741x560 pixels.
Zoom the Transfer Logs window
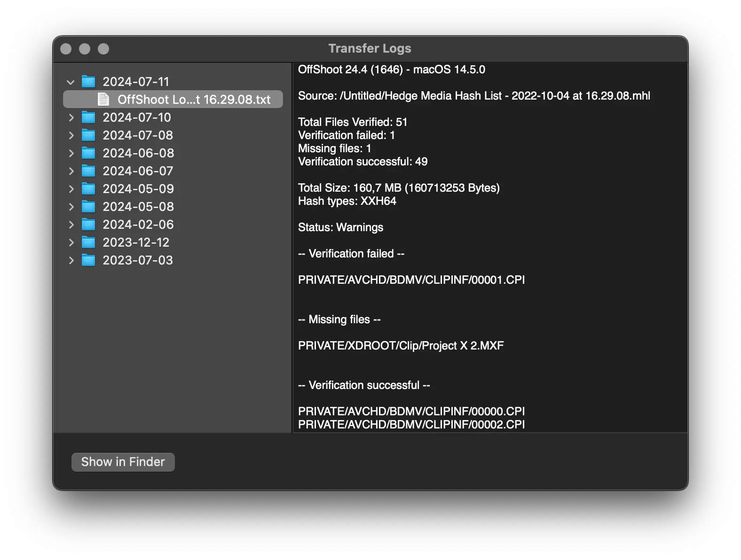(x=103, y=49)
